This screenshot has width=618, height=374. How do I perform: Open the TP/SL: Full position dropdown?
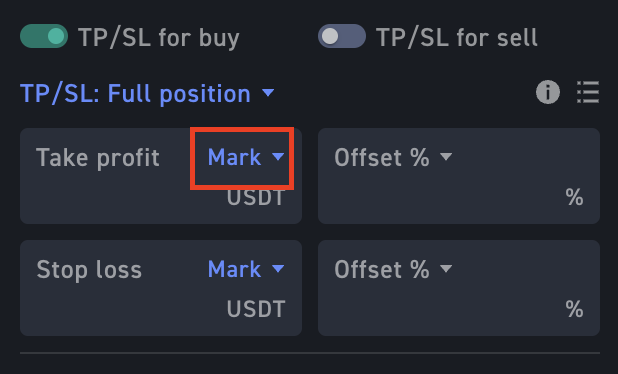pos(147,94)
